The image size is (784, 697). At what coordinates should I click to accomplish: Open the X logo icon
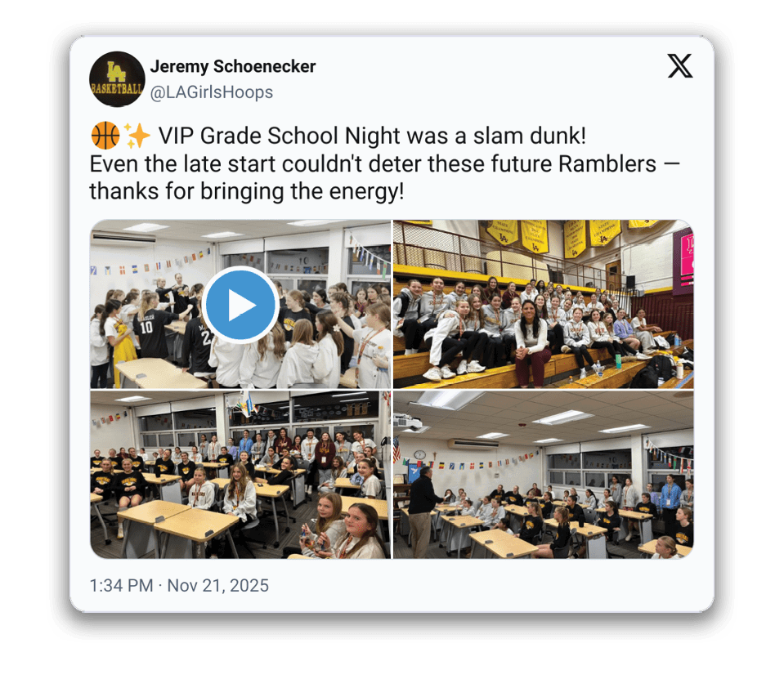(680, 65)
